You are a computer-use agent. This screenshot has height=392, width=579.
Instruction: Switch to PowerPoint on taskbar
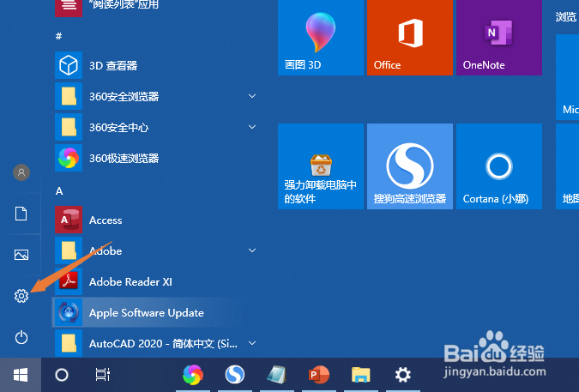tap(319, 375)
